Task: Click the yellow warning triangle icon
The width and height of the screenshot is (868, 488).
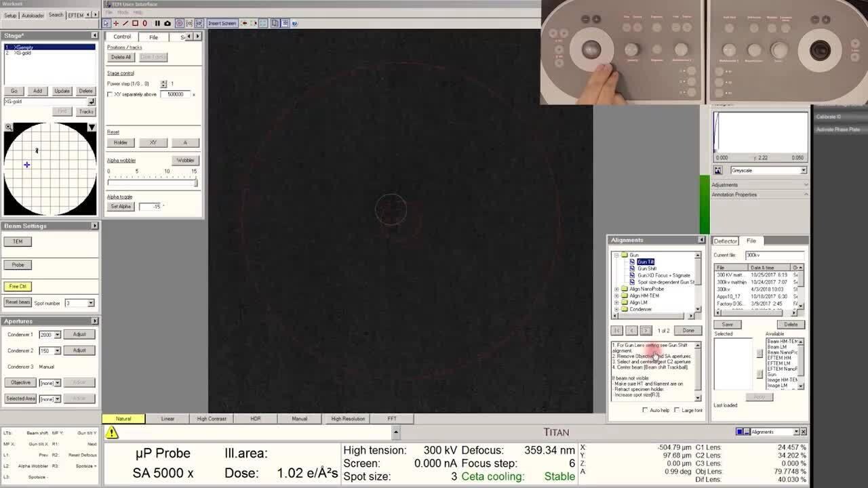Action: (x=112, y=432)
